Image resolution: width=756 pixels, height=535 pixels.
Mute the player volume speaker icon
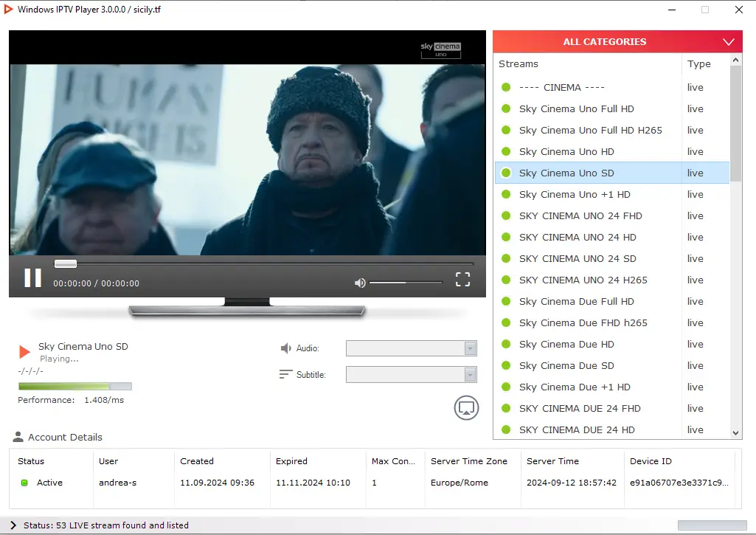pos(360,283)
